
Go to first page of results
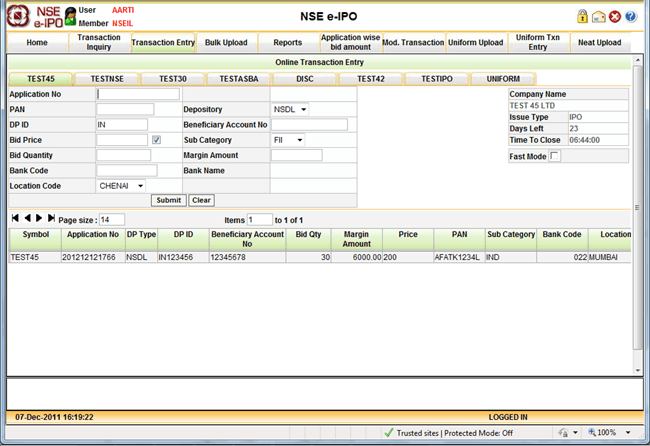pos(15,218)
